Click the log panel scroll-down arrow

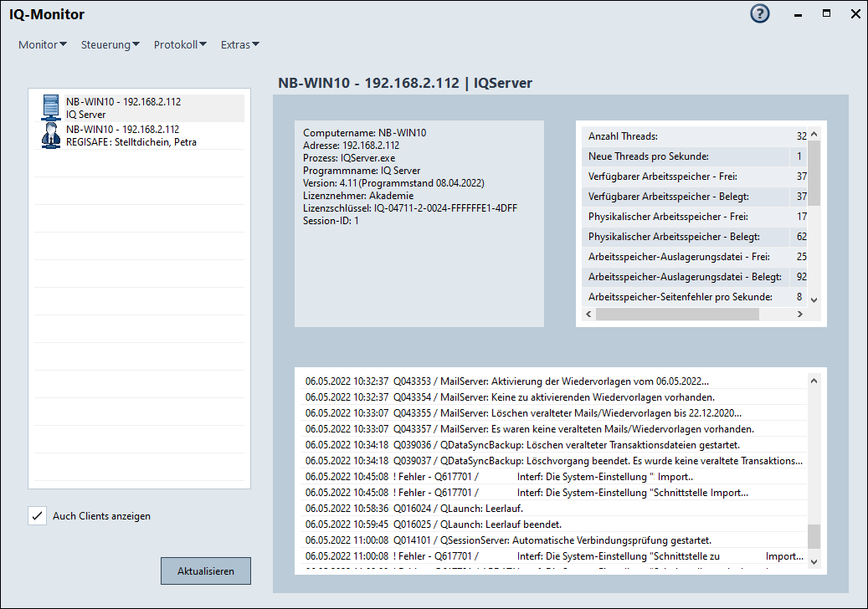814,560
